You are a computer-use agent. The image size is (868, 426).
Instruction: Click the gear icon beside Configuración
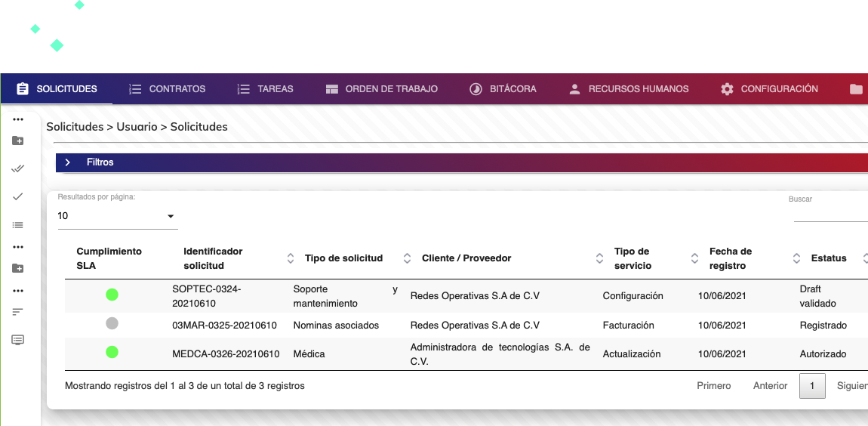coord(727,89)
